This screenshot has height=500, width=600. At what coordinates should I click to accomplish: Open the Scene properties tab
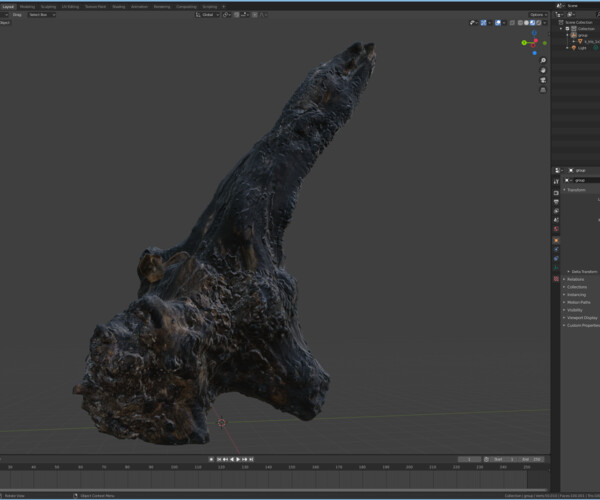[556, 220]
